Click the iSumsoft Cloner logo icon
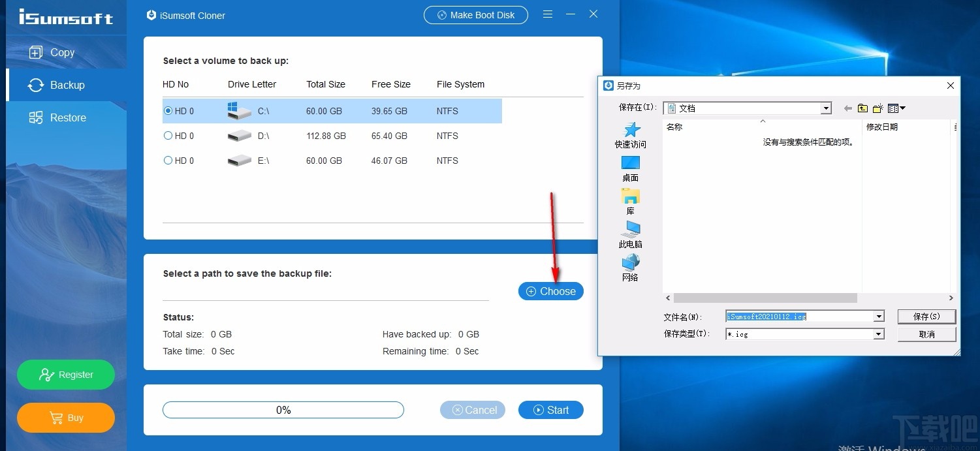 click(x=151, y=14)
